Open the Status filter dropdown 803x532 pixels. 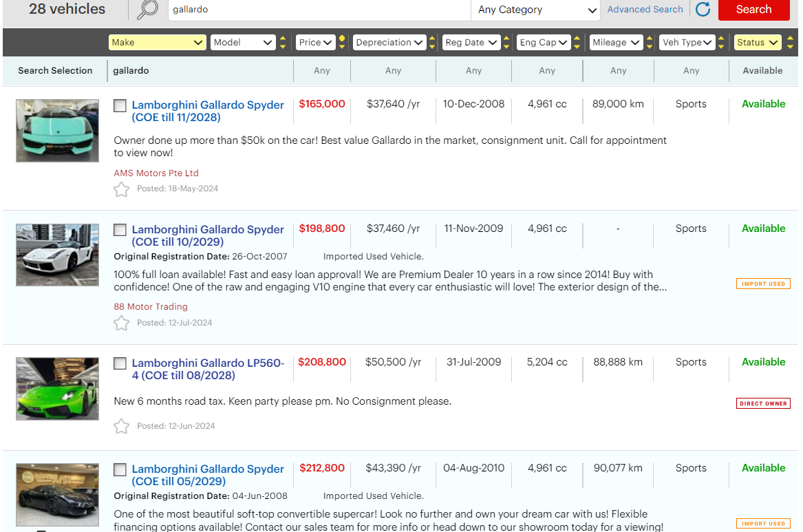[x=757, y=43]
